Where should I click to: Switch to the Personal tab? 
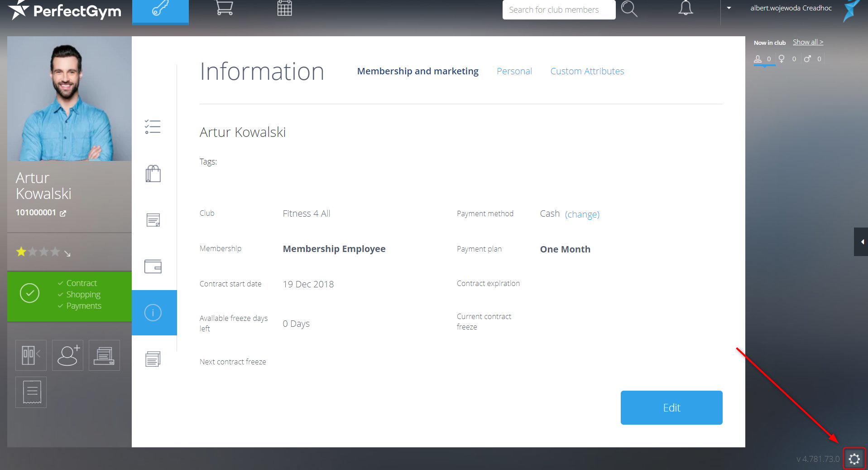[x=514, y=71]
